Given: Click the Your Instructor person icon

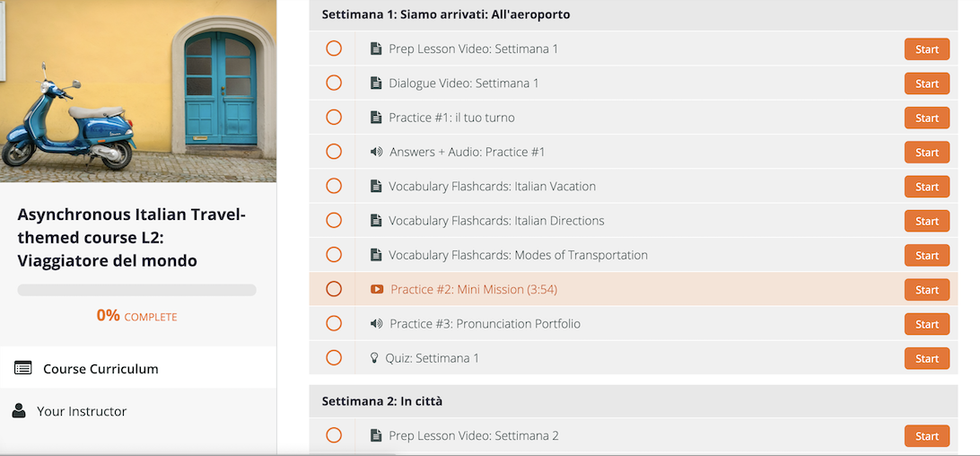Looking at the screenshot, I should click(19, 410).
